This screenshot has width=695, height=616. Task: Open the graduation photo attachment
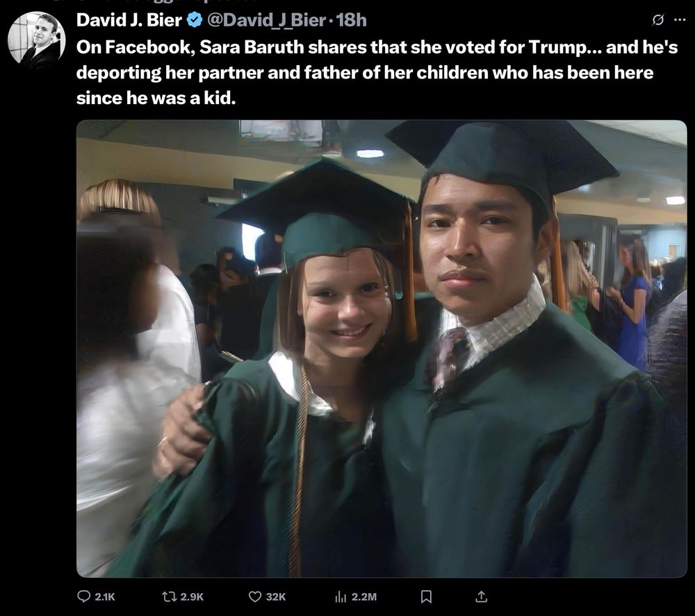point(382,349)
